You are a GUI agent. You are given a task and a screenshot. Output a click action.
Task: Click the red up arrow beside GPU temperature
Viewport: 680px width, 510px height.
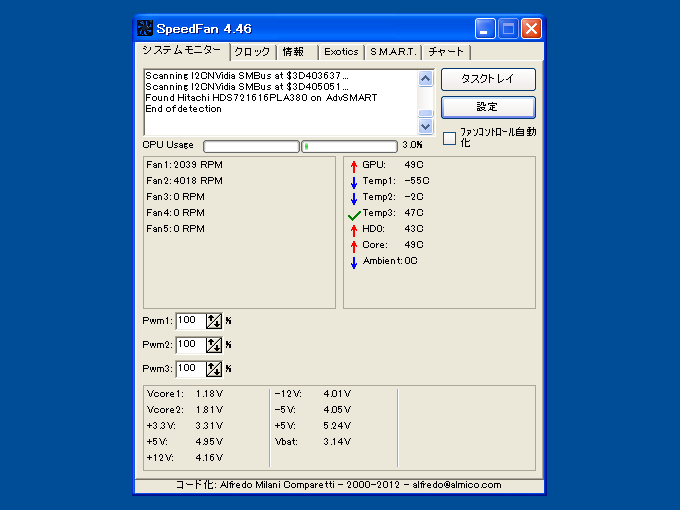click(x=354, y=166)
